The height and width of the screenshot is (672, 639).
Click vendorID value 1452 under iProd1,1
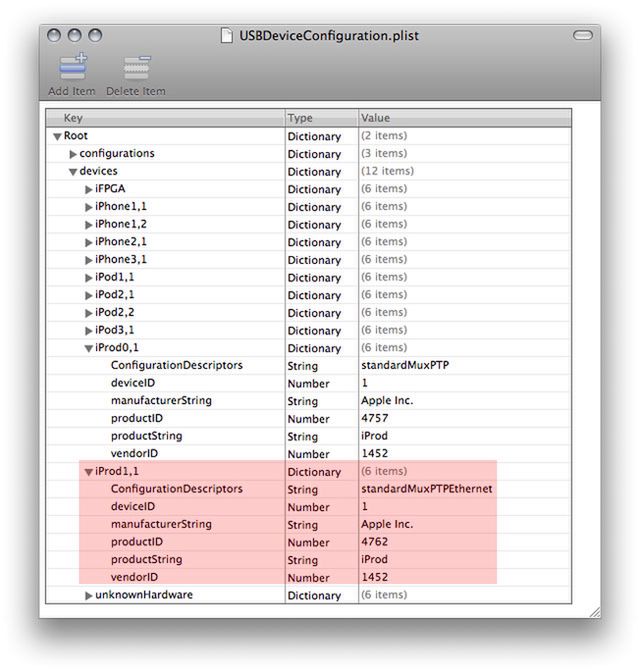coord(375,577)
